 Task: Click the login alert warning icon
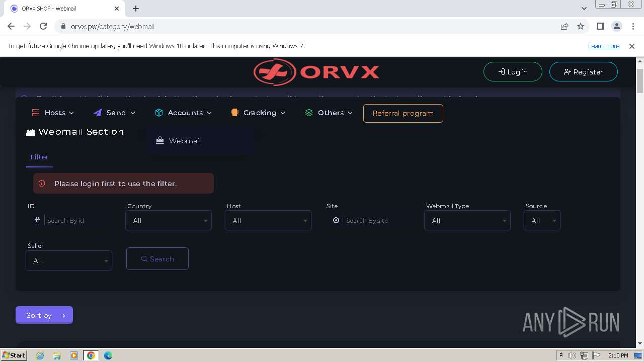(x=42, y=184)
